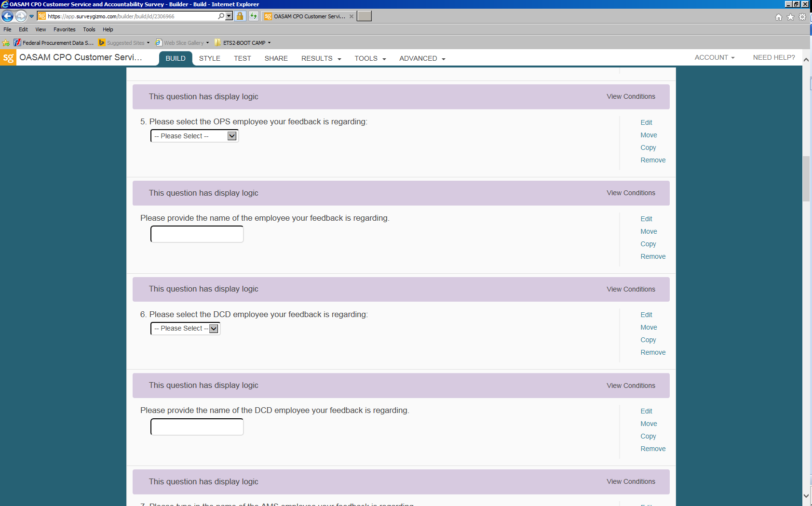The image size is (812, 506).
Task: Edit the DCD employee name question
Action: pos(646,411)
